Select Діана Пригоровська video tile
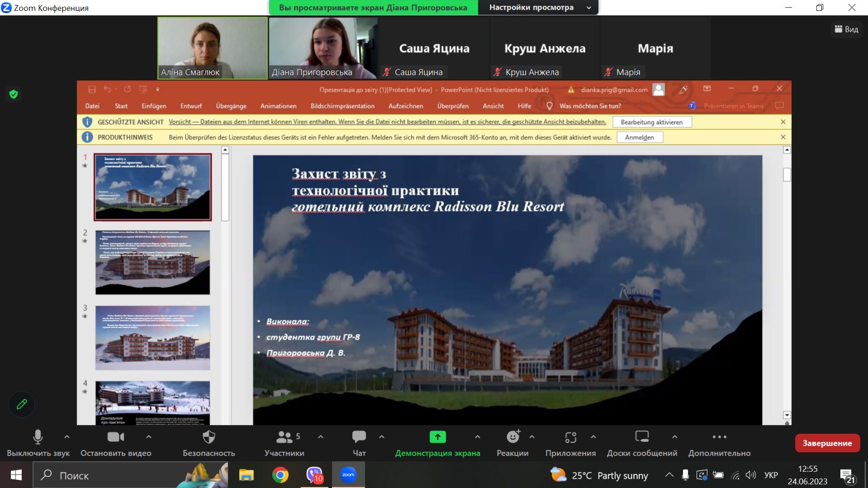This screenshot has height=488, width=868. 323,48
